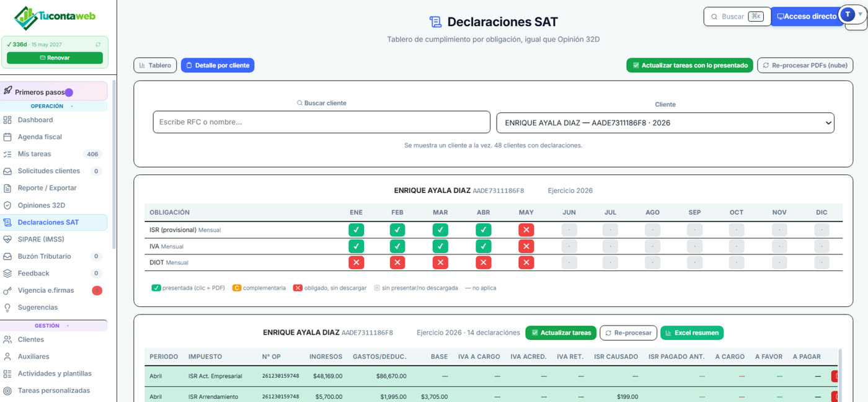Click the declarations table vertical scrollbar
Screen dimensions: 868x402
(840, 375)
